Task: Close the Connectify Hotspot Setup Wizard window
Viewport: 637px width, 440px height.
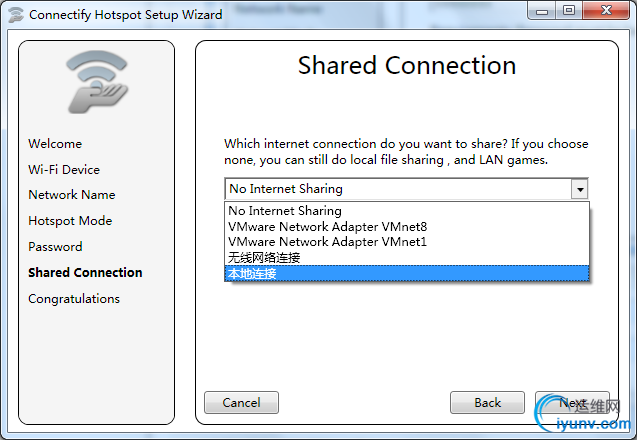Action: click(606, 10)
